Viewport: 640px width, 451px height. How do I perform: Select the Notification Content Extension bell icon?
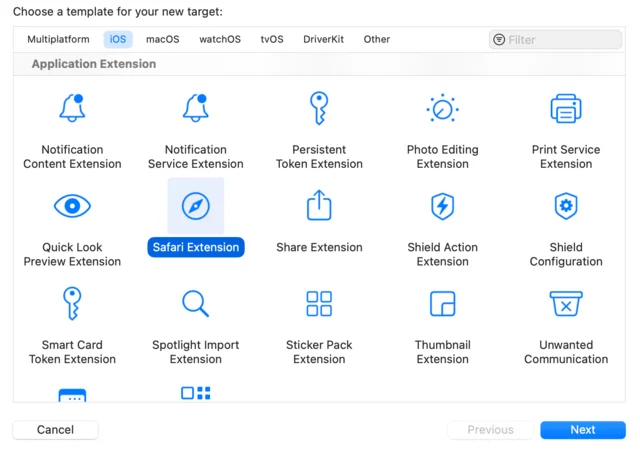coord(72,108)
